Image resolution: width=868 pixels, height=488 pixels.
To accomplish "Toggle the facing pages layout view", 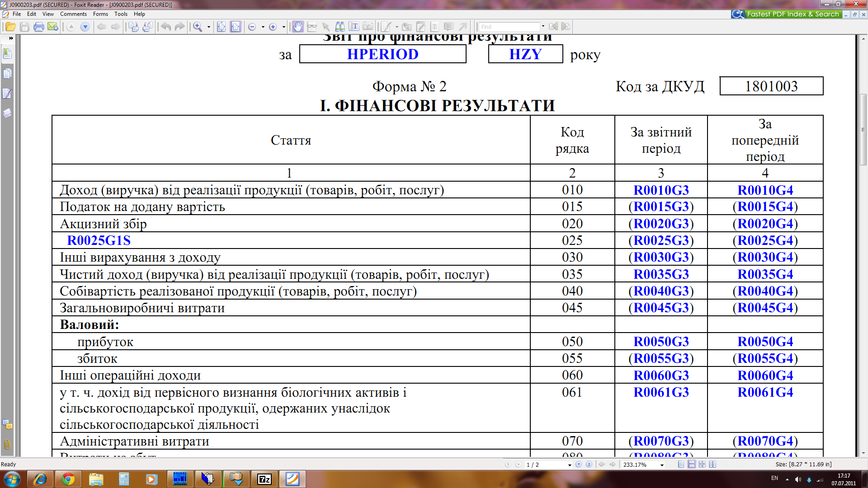I will [713, 465].
